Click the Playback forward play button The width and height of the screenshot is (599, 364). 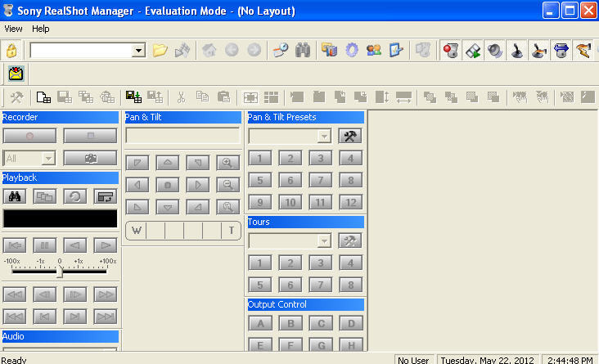pos(105,245)
